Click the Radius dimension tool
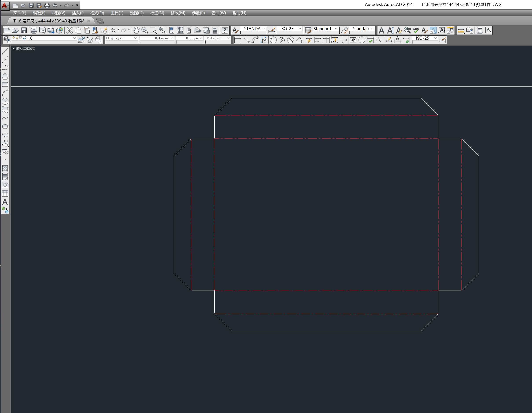Screen dimensions: 532x413 click(x=273, y=40)
